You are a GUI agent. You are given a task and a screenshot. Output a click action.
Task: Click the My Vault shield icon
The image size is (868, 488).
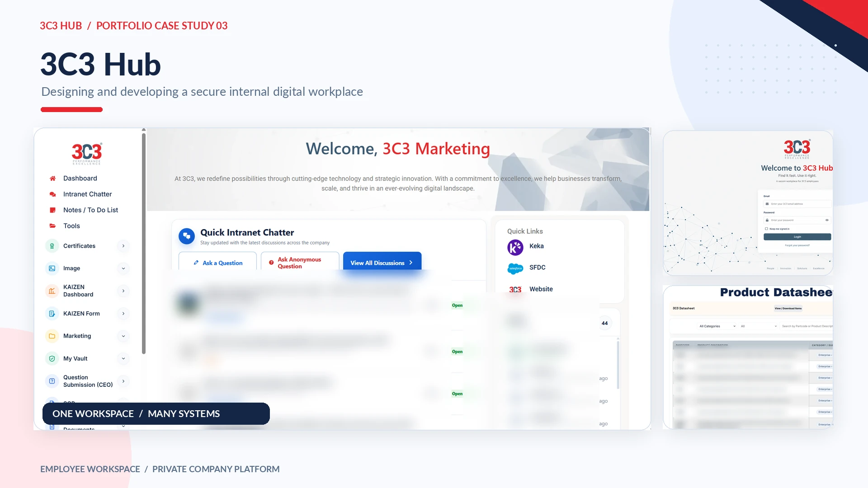(52, 359)
